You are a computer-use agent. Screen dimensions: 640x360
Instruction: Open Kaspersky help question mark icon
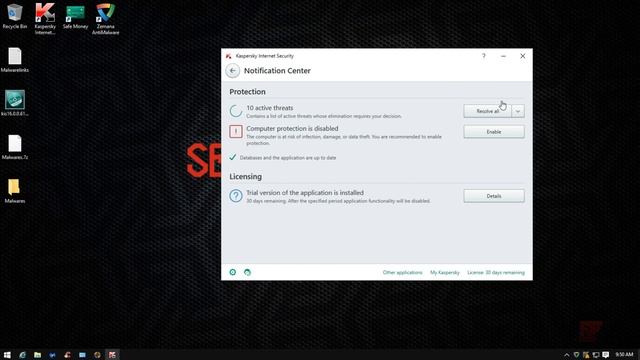pos(484,56)
